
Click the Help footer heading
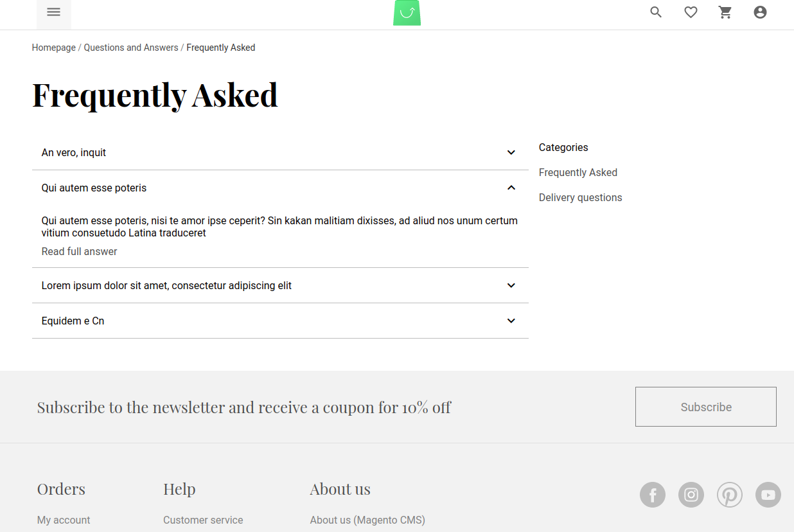tap(179, 489)
